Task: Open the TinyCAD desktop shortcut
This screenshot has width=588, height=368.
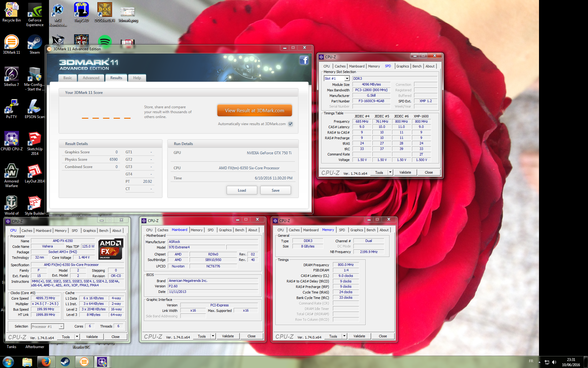Action: click(x=81, y=12)
